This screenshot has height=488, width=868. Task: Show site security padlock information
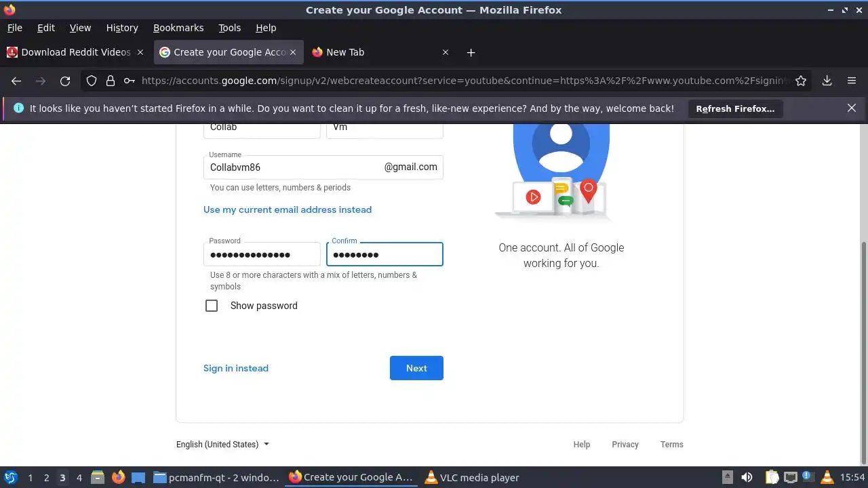point(111,81)
